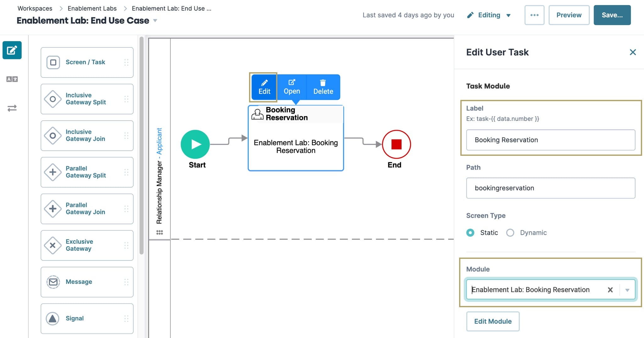Expand the Enablement Lab: End Use Case title dropdown
Viewport: 644px width, 338px height.
[155, 21]
